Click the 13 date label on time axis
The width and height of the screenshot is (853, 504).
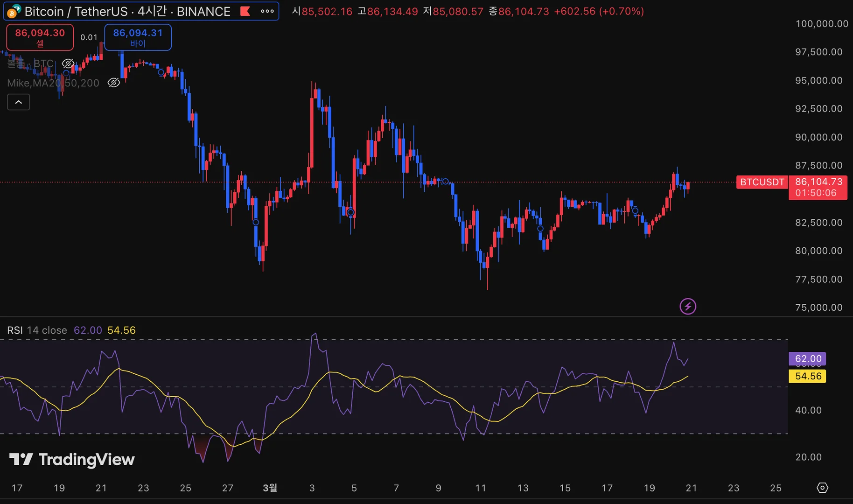[523, 488]
